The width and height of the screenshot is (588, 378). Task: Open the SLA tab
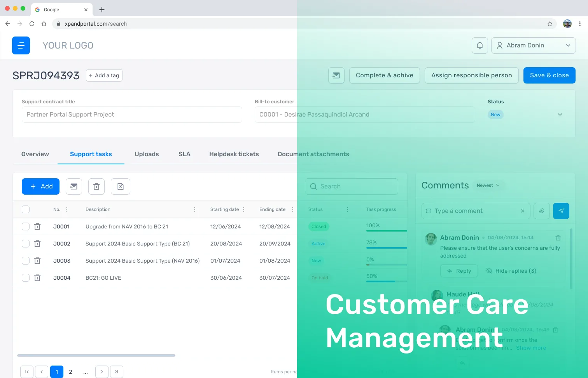pos(184,154)
